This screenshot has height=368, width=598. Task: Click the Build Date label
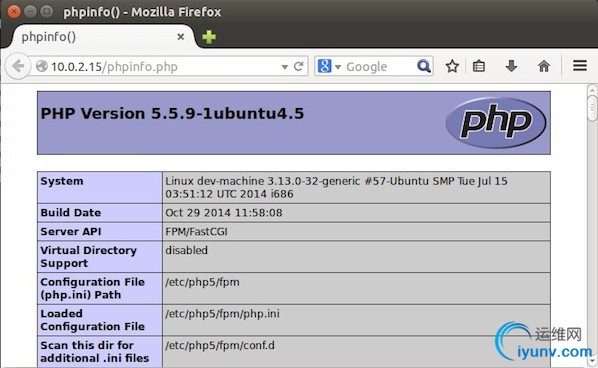tap(71, 212)
